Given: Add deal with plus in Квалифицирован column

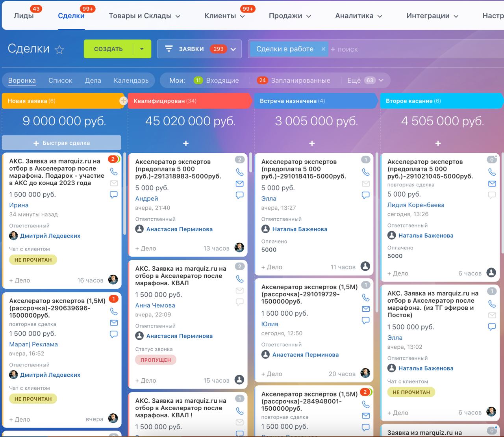Looking at the screenshot, I should (186, 143).
